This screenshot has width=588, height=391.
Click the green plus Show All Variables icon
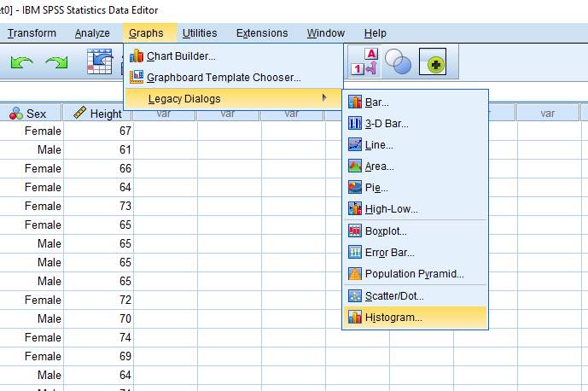click(x=433, y=62)
